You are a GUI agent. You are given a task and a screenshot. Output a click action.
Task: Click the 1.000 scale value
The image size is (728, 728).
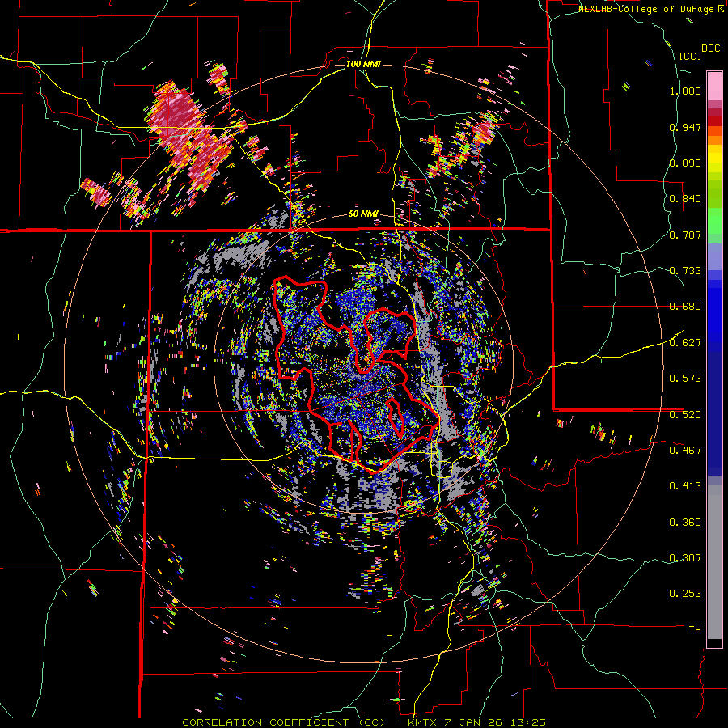click(685, 91)
